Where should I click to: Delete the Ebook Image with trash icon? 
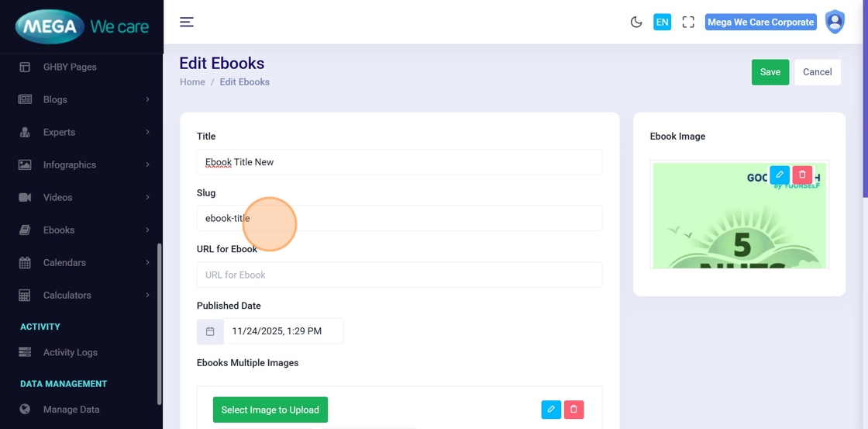coord(802,175)
